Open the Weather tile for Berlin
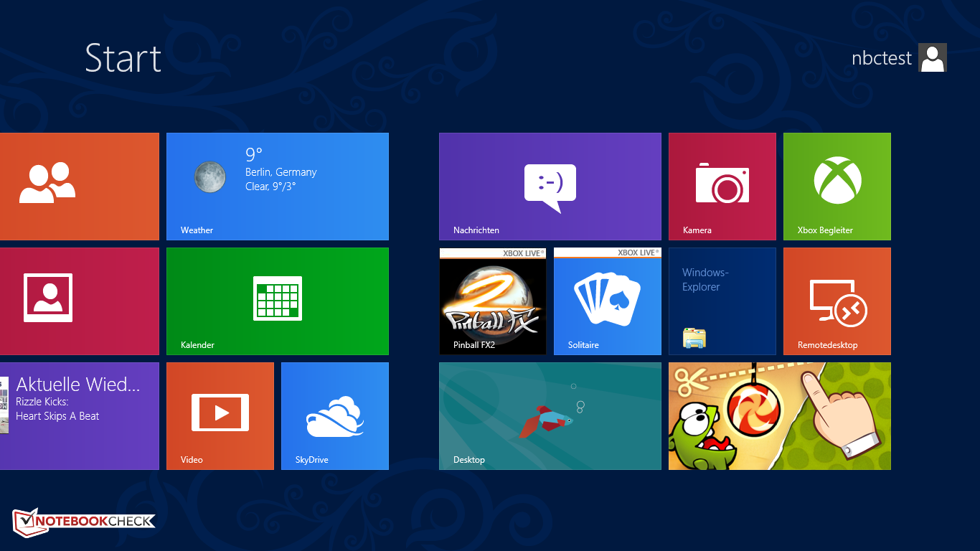Viewport: 980px width, 551px height. coord(278,186)
